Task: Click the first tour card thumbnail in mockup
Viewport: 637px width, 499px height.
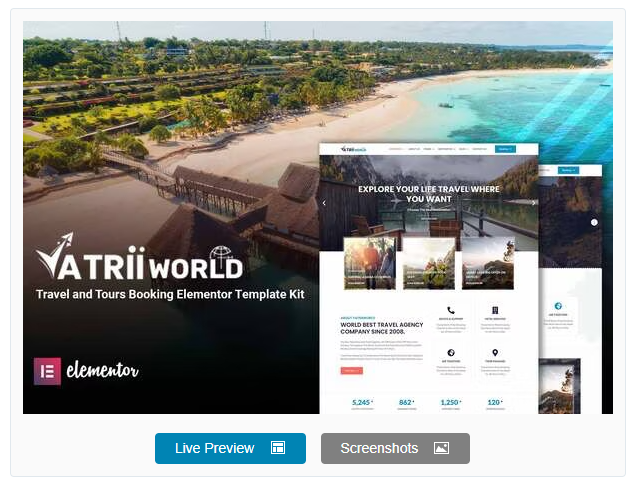Action: pos(370,263)
